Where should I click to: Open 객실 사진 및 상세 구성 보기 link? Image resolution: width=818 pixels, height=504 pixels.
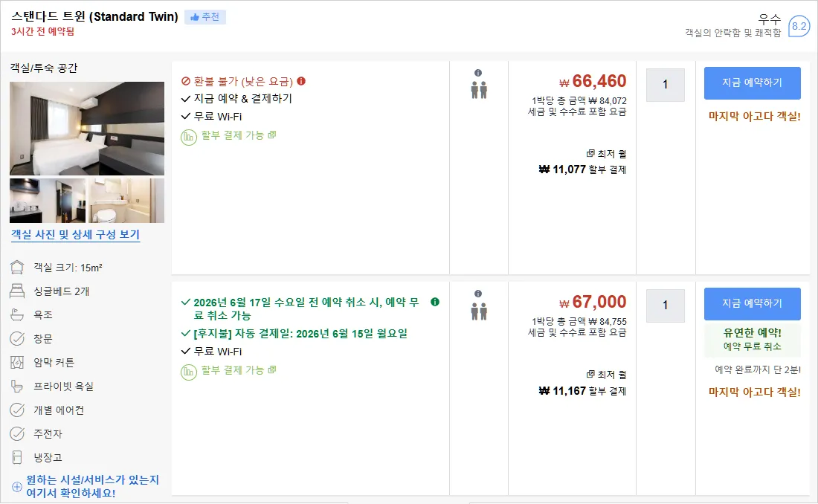coord(76,235)
